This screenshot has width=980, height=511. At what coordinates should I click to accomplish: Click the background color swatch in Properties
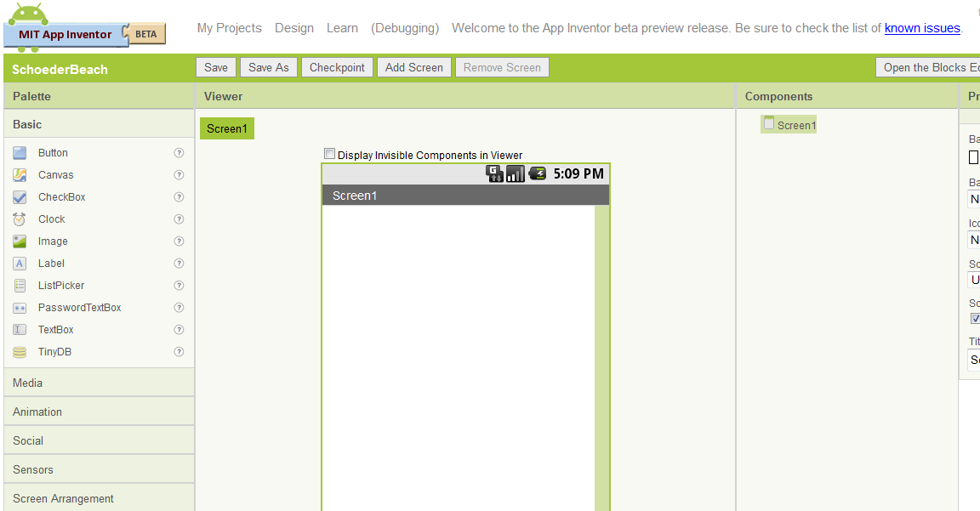click(x=974, y=157)
